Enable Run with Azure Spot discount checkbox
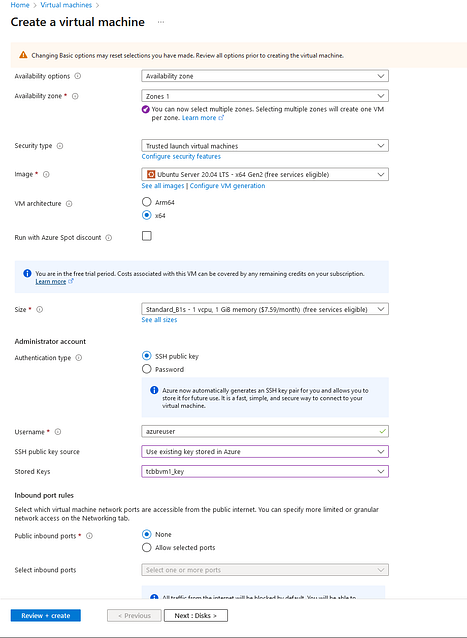Screen dimensions: 467x638 click(147, 236)
